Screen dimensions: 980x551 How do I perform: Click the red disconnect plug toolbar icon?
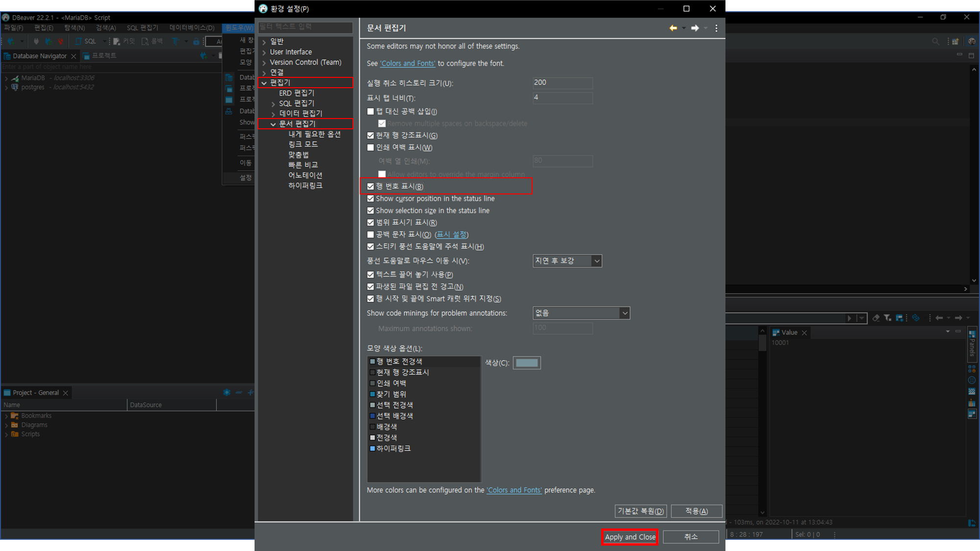(x=61, y=42)
